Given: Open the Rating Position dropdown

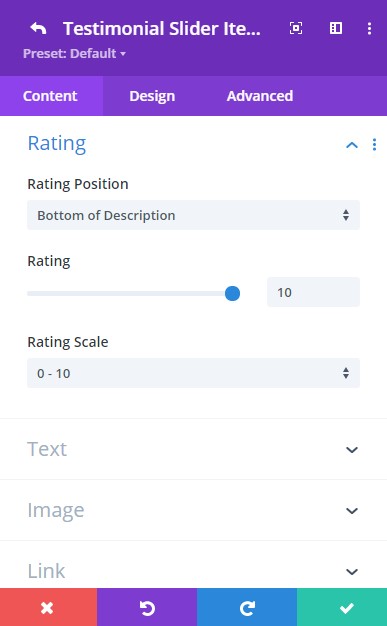Looking at the screenshot, I should pyautogui.click(x=193, y=216).
